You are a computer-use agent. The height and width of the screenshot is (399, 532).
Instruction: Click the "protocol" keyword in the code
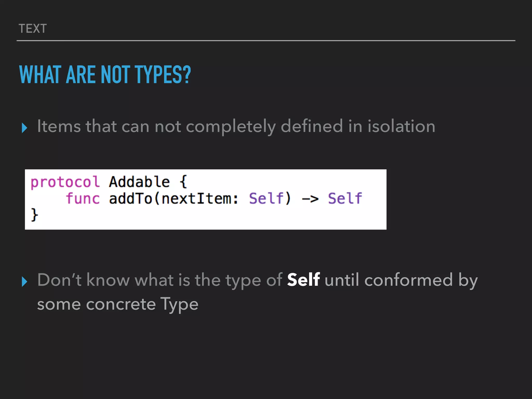(x=65, y=182)
